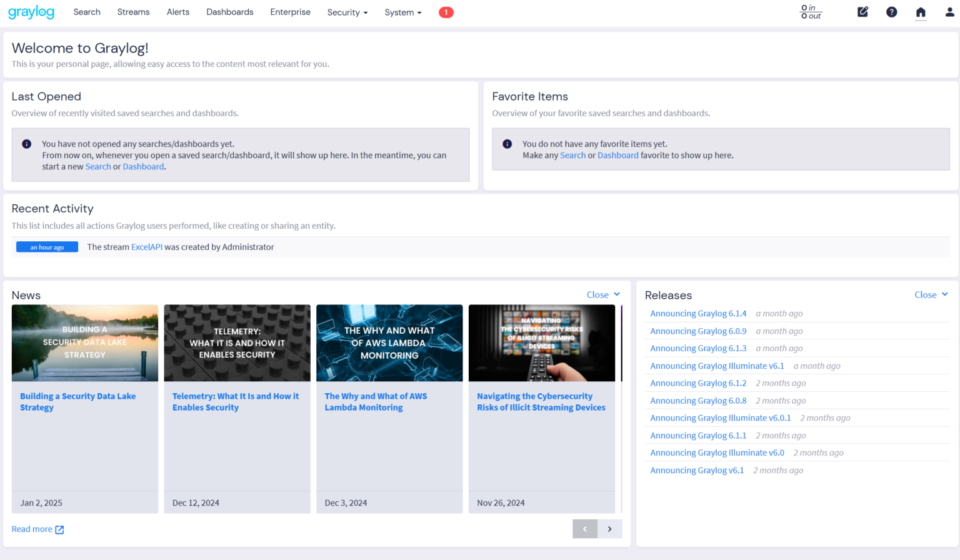Viewport: 960px width, 560px height.
Task: Click the info icon in Last Opened panel
Action: [26, 144]
